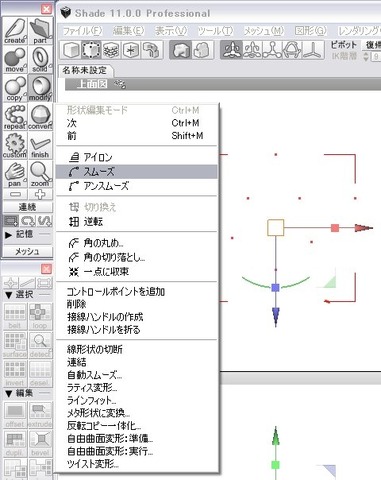Choose ラティス変形 menu item

pyautogui.click(x=136, y=388)
